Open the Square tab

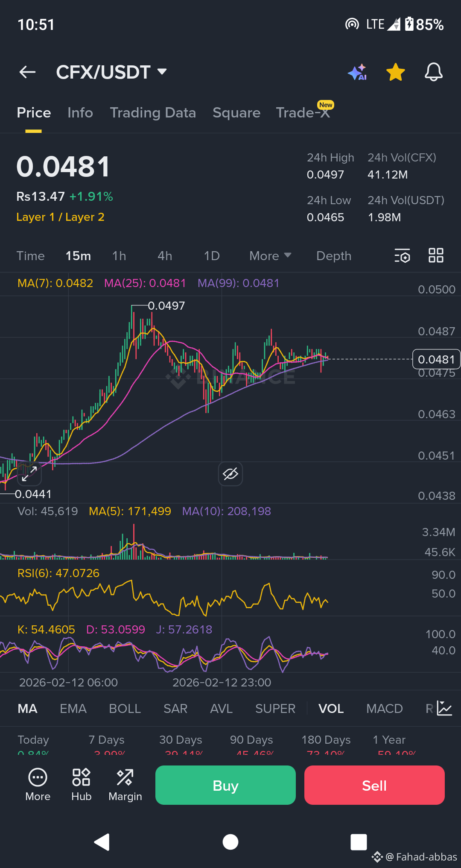236,113
